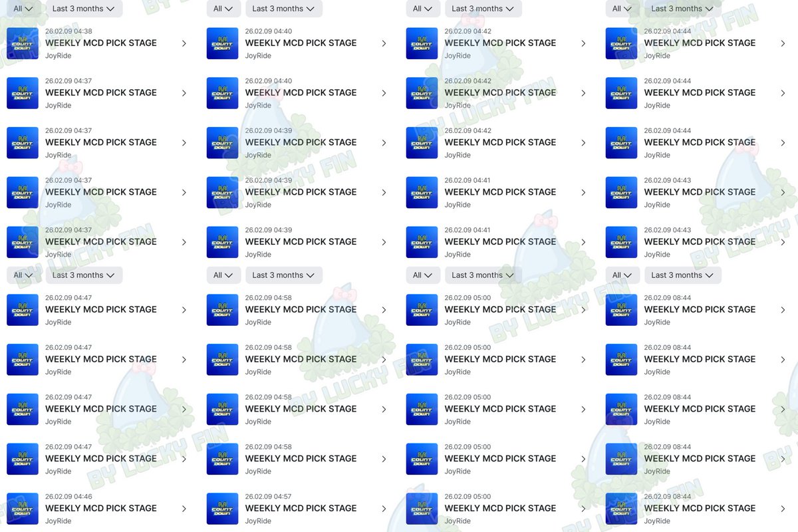The width and height of the screenshot is (798, 532).
Task: Select WEEKLY MCD PICK STAGE title dated 04:46
Action: pyautogui.click(x=101, y=508)
